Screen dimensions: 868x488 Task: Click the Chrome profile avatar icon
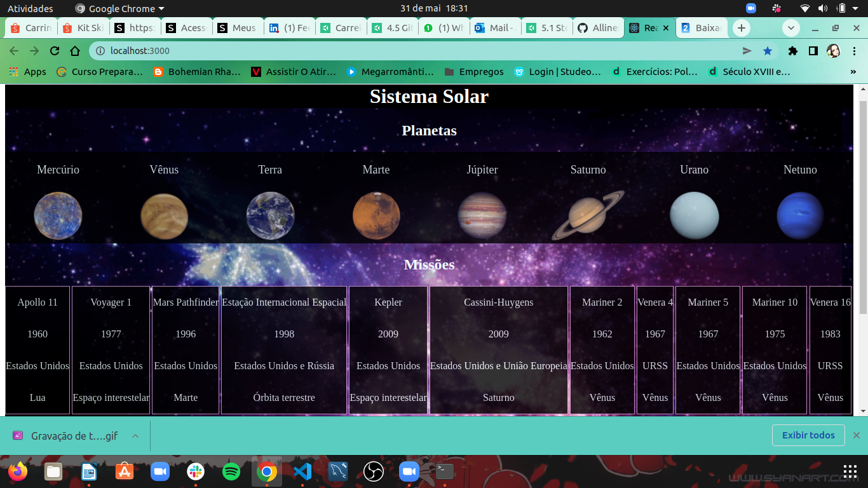pyautogui.click(x=832, y=50)
